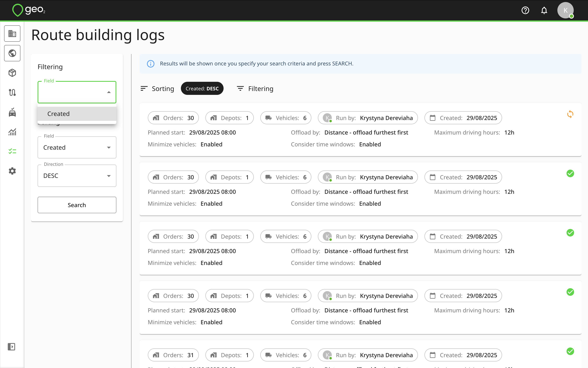Click the results info banner text
This screenshot has width=588, height=368.
257,64
